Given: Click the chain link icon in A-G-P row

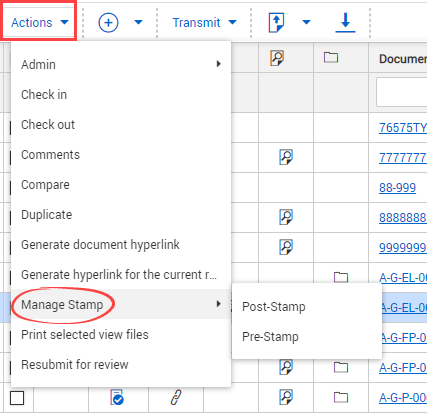Looking at the screenshot, I should (x=176, y=397).
